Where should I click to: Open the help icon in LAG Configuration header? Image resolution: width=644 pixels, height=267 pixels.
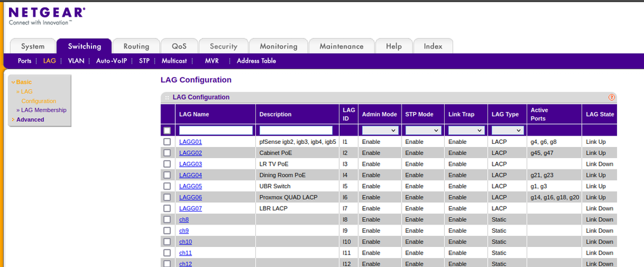(x=612, y=97)
